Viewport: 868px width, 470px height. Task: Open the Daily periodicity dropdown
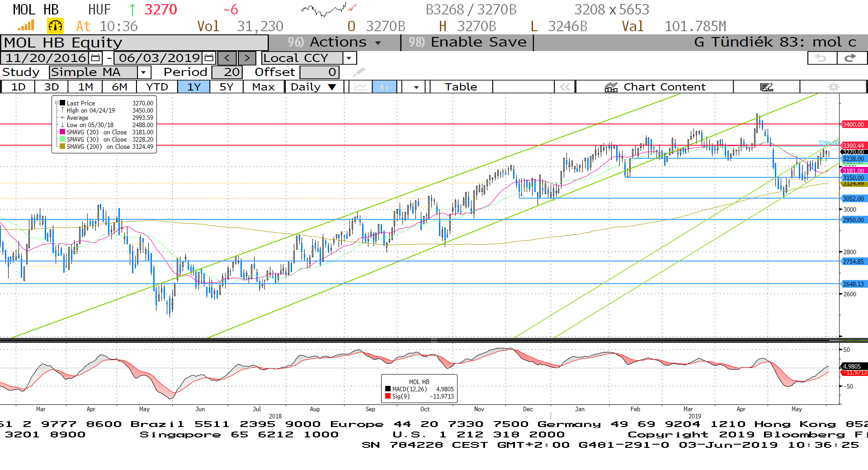[314, 87]
